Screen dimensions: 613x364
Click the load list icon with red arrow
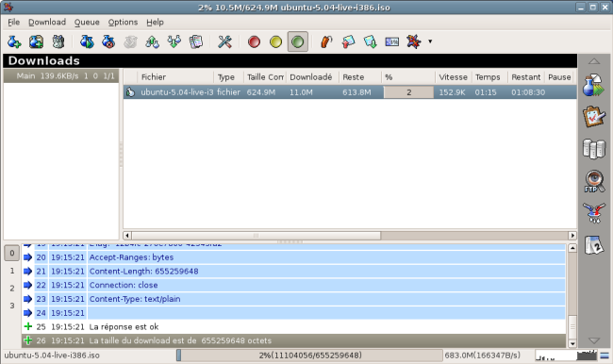click(x=348, y=41)
